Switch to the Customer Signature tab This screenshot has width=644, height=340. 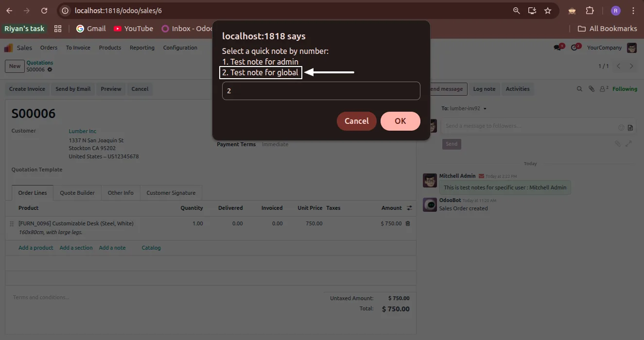[x=171, y=193]
